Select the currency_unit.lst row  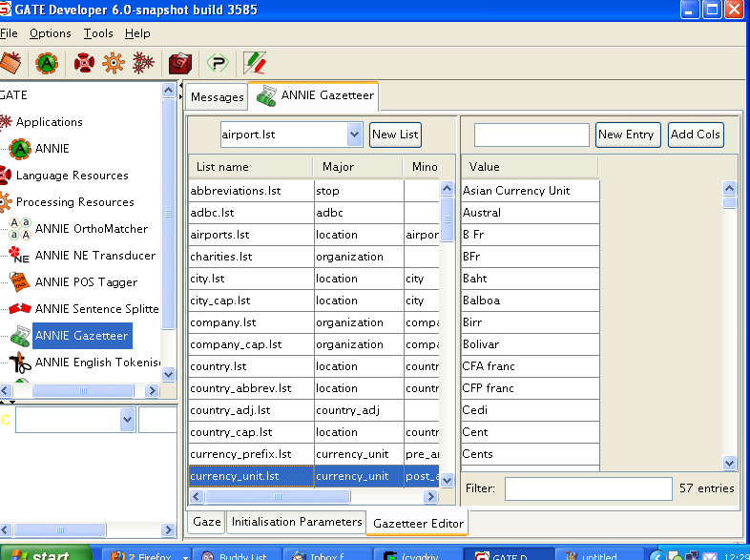[314, 476]
